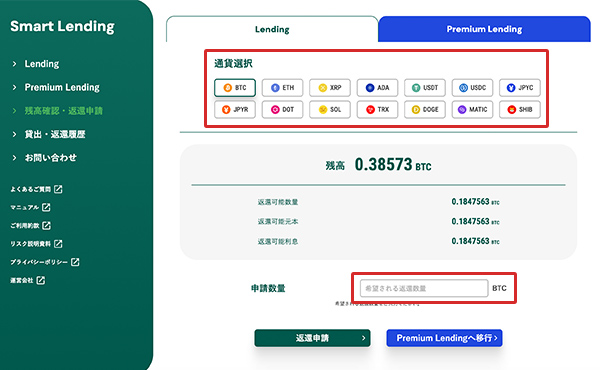Click external-link icon next to リスク説明資料

coord(58,244)
